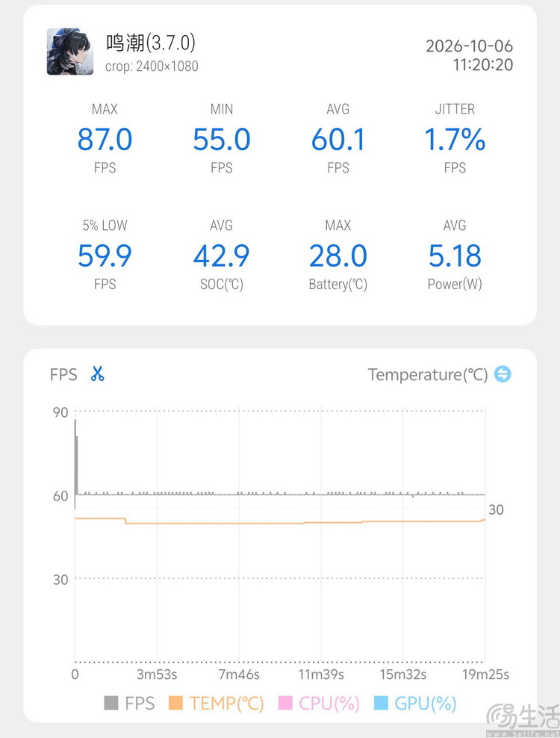The width and height of the screenshot is (560, 738).
Task: Select the FPS chart title label
Action: 63,375
